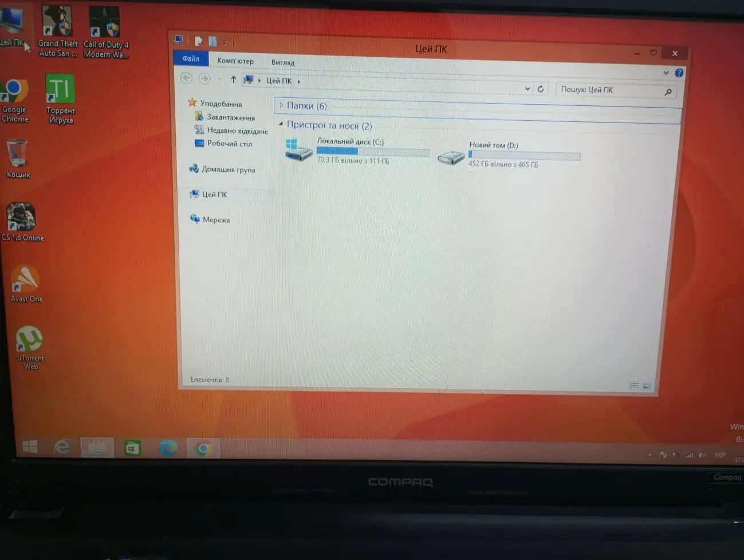Click the New folder quick access icon
Viewport: 744px width, 560px height.
[212, 41]
